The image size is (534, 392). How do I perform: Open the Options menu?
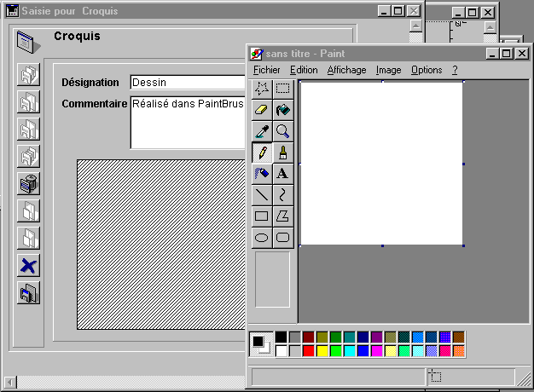point(427,70)
